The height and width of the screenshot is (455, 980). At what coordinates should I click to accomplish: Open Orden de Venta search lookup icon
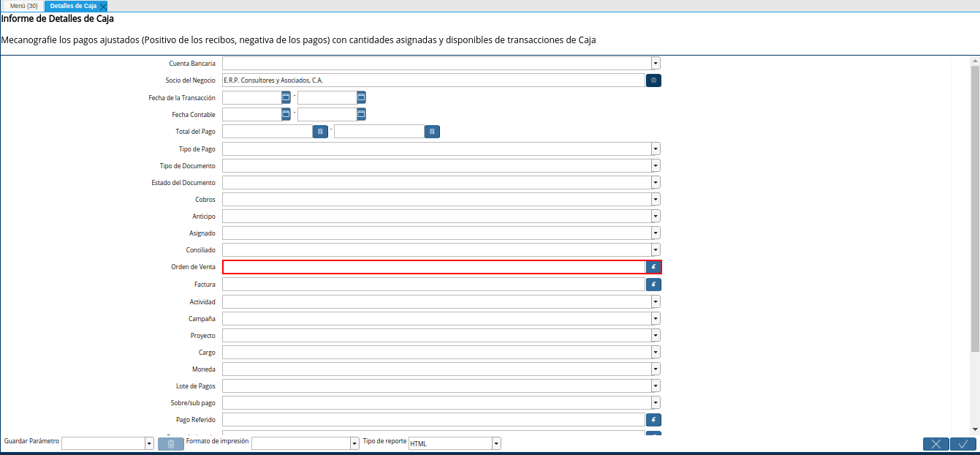pyautogui.click(x=653, y=267)
